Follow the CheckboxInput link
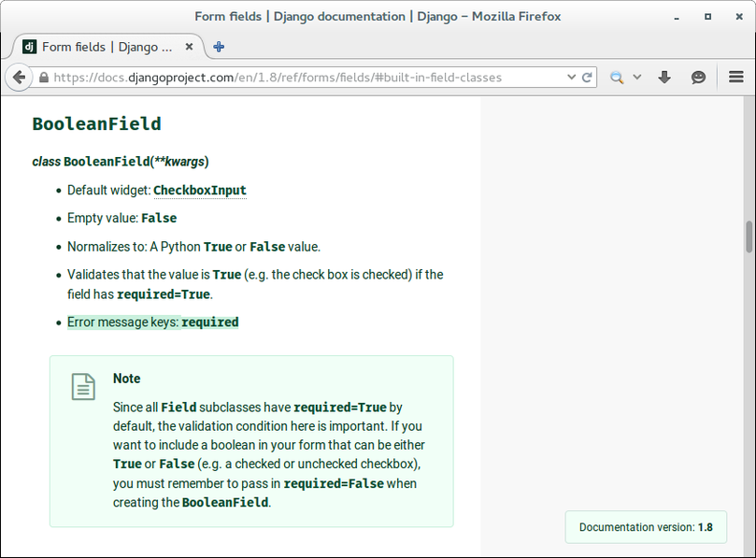This screenshot has width=756, height=558. [x=200, y=191]
